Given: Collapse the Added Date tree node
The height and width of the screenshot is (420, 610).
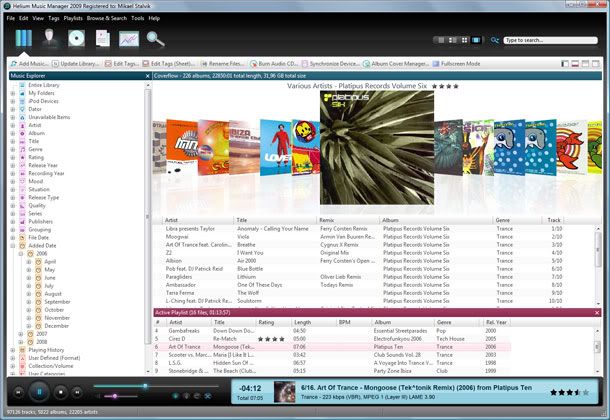Looking at the screenshot, I should pos(13,246).
